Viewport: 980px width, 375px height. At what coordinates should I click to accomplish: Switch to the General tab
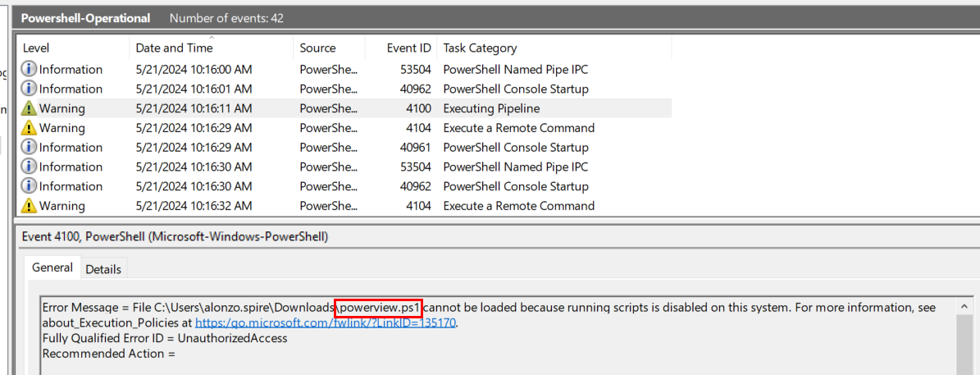[x=52, y=268]
